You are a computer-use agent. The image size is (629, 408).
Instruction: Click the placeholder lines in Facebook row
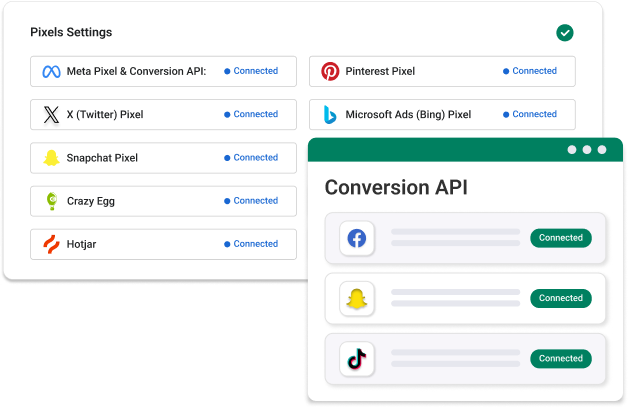[455, 237]
